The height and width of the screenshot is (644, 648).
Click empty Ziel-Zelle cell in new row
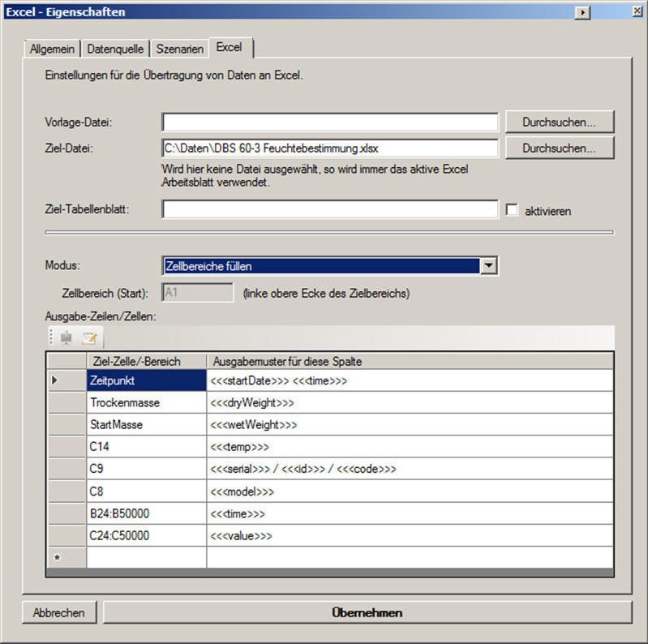[146, 557]
